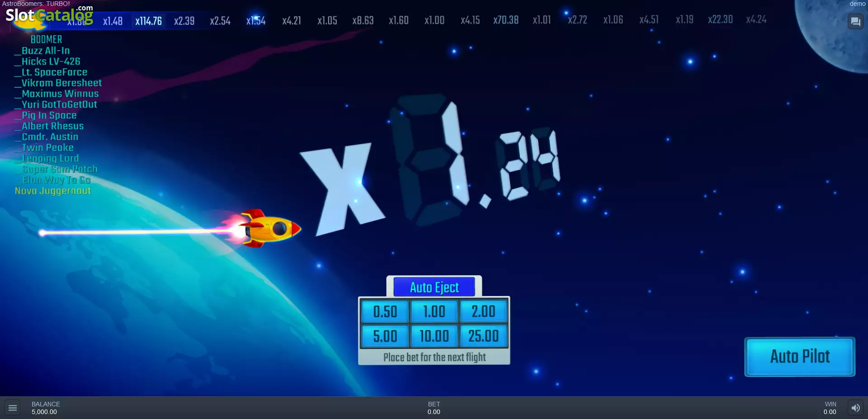
Task: Place a 2.00 bet
Action: click(x=483, y=311)
